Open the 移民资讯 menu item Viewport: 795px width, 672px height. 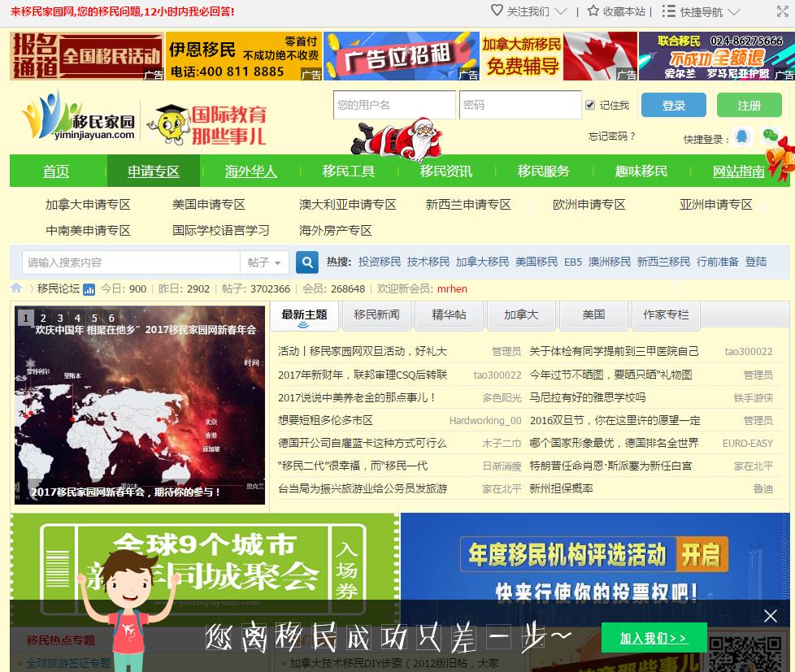(x=445, y=171)
